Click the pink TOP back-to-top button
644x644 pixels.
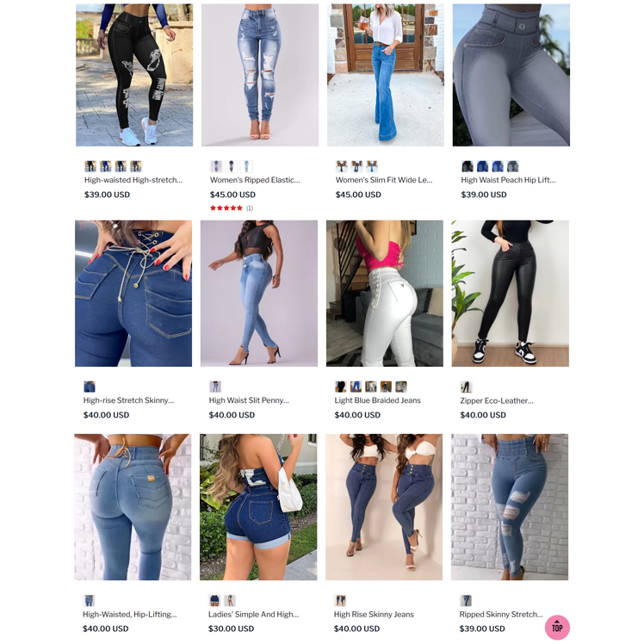557,627
